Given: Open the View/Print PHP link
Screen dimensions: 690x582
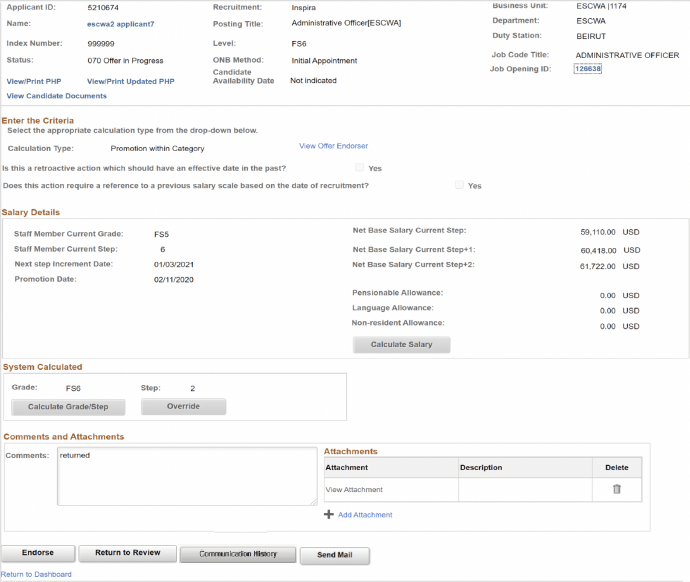Looking at the screenshot, I should (34, 81).
